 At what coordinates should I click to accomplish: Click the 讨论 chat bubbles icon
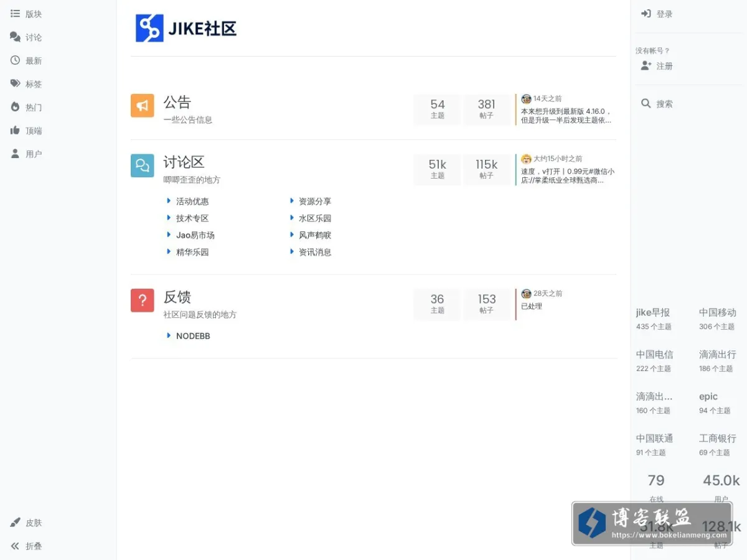click(15, 37)
